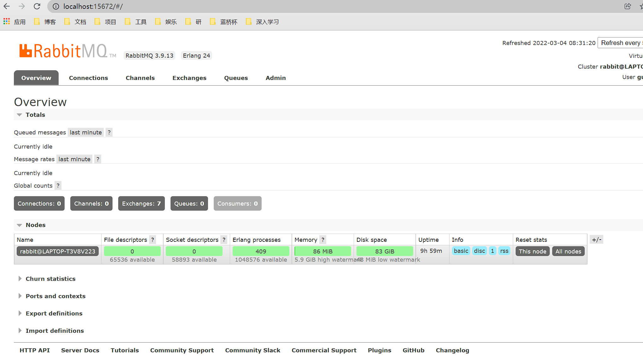This screenshot has width=643, height=364.
Task: Click help icon next to Global counts
Action: [58, 185]
